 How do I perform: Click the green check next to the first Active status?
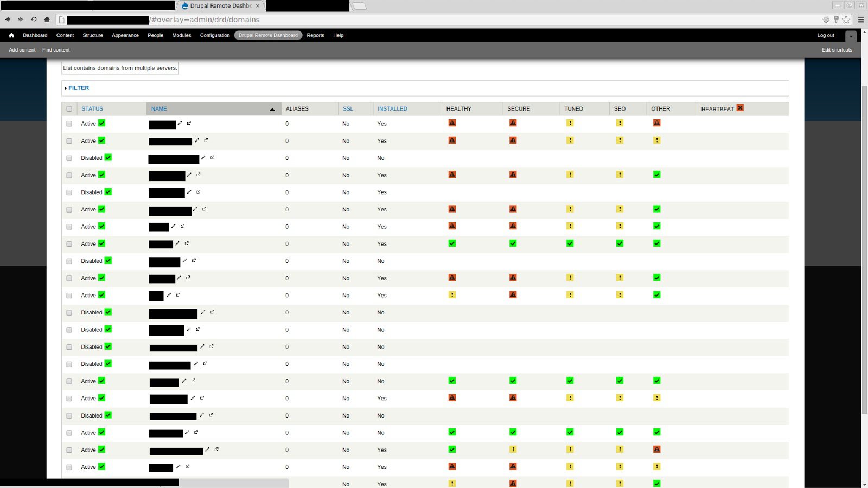(x=103, y=123)
